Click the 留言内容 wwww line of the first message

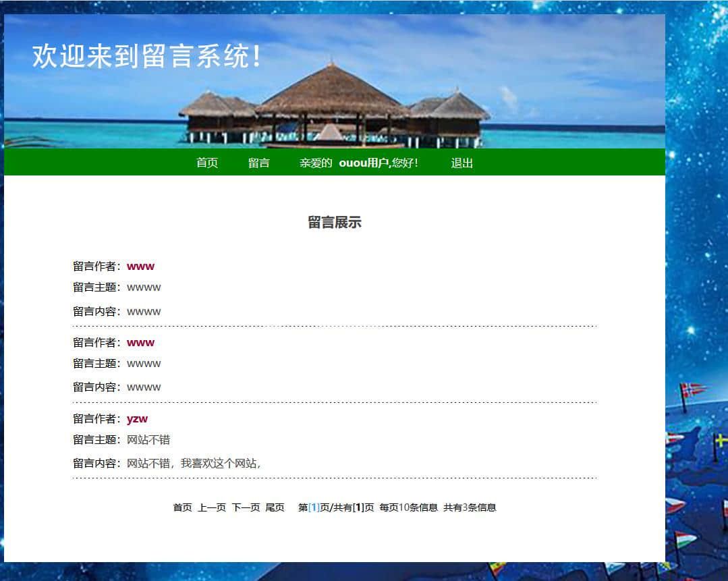click(x=144, y=311)
